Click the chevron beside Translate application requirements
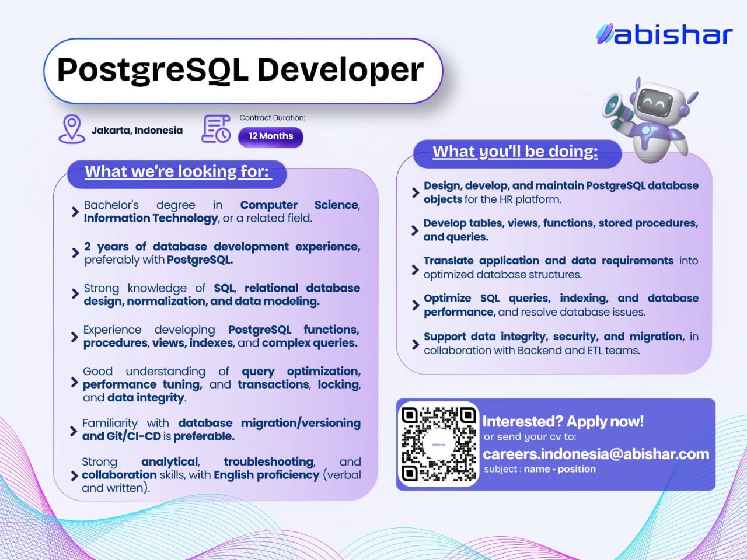Image resolution: width=747 pixels, height=560 pixels. [x=416, y=269]
